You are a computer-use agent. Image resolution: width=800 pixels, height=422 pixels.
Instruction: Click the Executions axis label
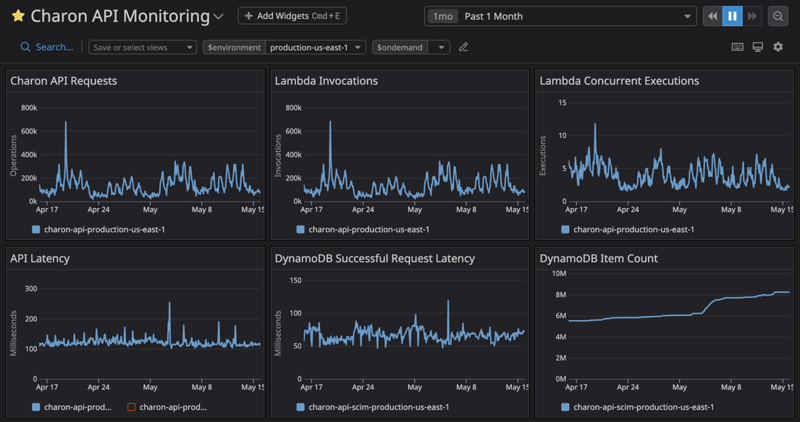coord(543,156)
